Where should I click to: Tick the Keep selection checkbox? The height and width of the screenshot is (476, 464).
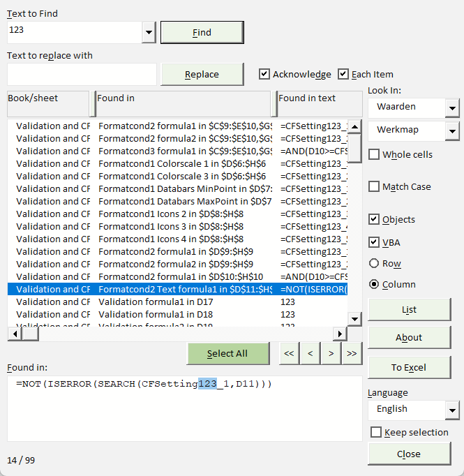(376, 432)
